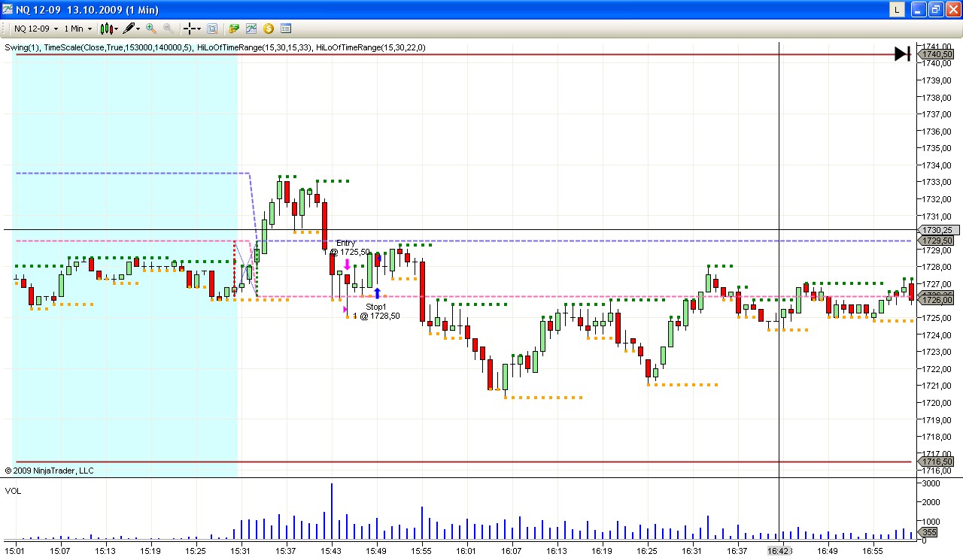This screenshot has width=963, height=560.
Task: Click the 1735,00 price axis label
Action: click(936, 148)
